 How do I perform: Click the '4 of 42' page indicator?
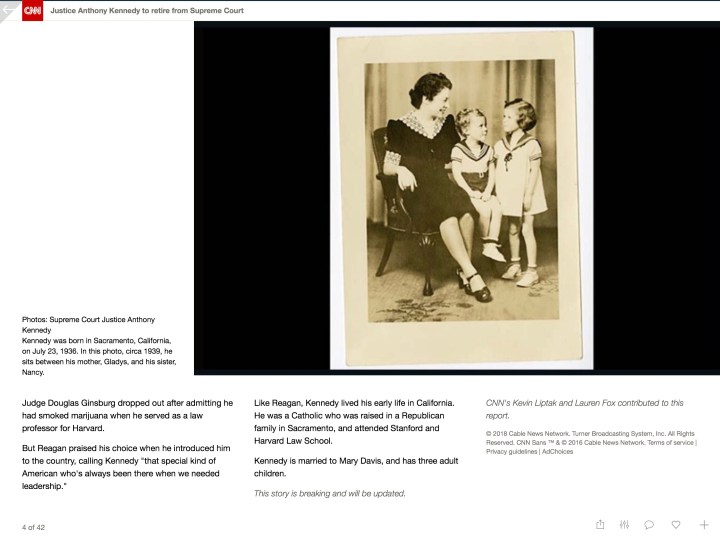(36, 525)
